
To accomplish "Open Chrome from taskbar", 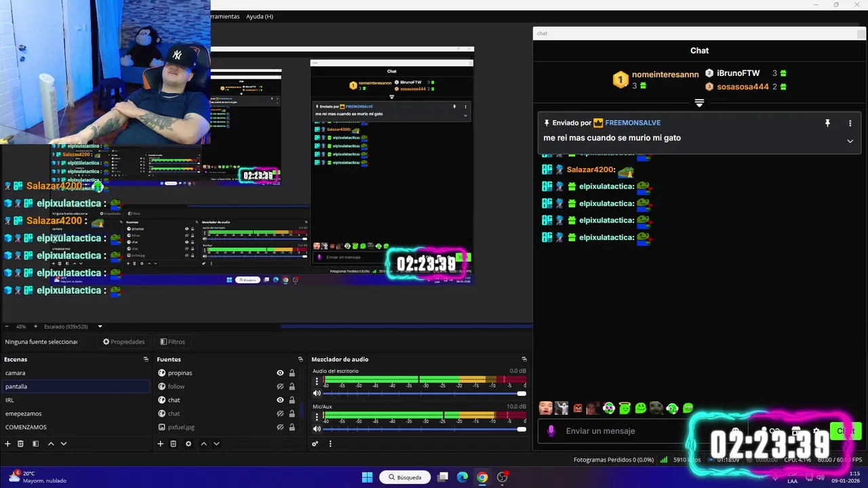I will click(481, 477).
